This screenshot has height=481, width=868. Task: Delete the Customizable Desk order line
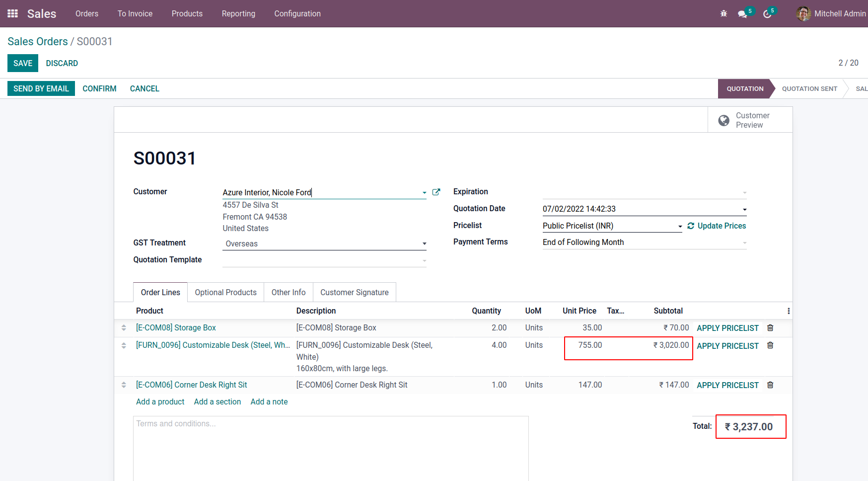coord(770,345)
